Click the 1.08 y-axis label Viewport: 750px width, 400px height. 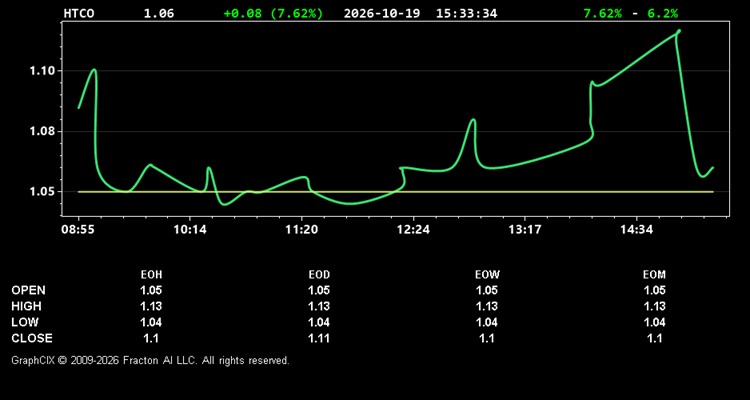pyautogui.click(x=42, y=131)
